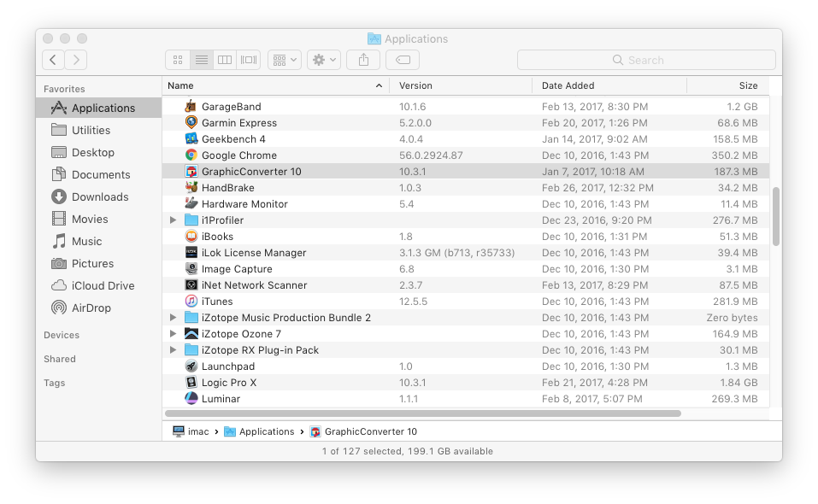The height and width of the screenshot is (504, 818).
Task: Open iCloud Drive in the sidebar
Action: click(x=99, y=286)
